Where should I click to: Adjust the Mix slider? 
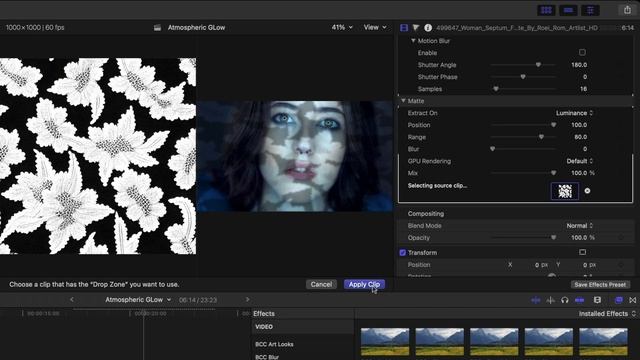(x=553, y=173)
